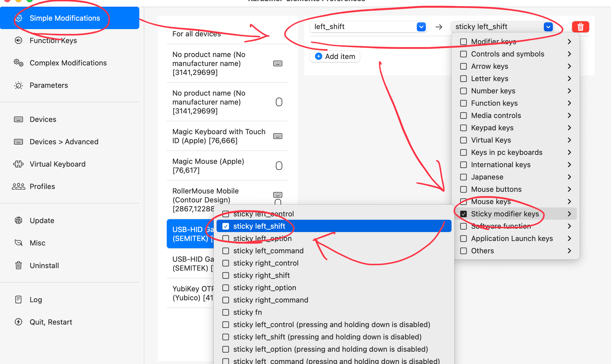Click the Misc leaf icon
The image size is (611, 364).
point(18,243)
